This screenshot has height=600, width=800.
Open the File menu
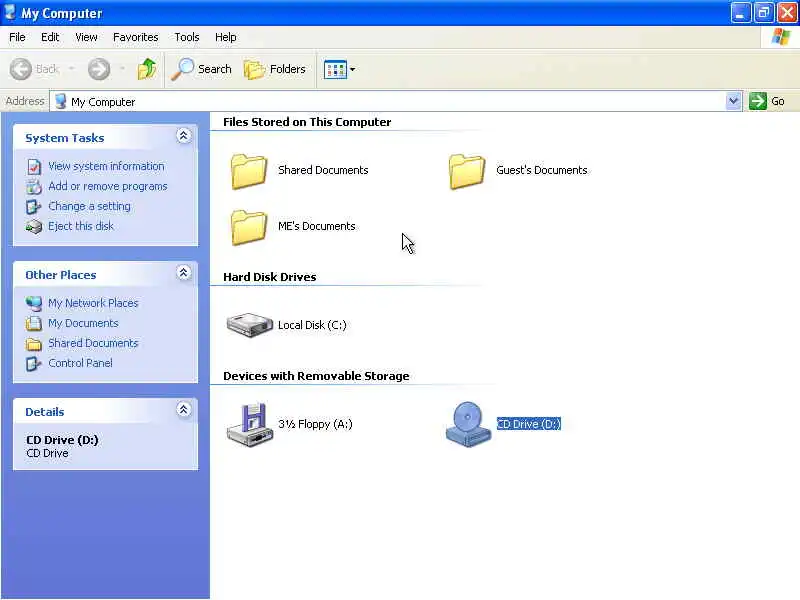(17, 37)
